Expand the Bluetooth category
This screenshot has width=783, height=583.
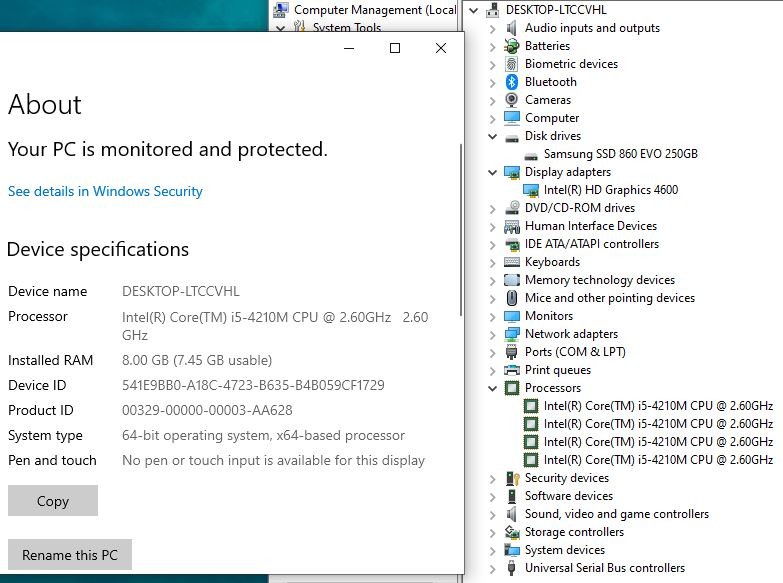pos(492,82)
